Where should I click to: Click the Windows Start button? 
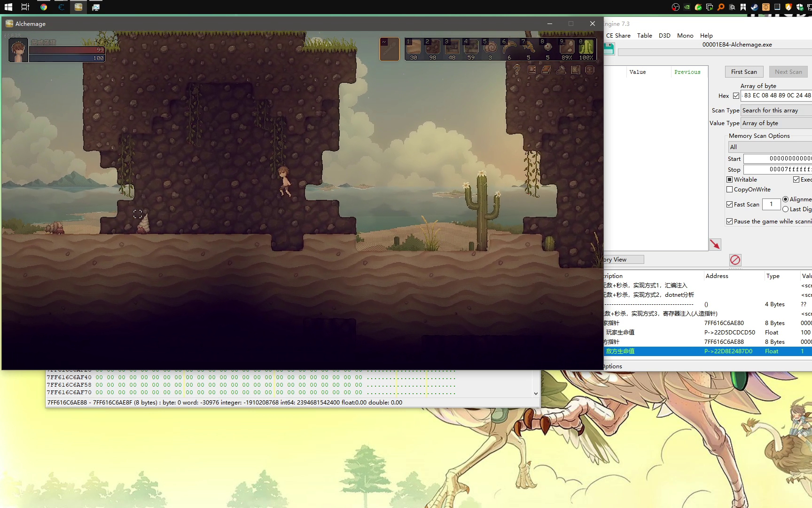[x=8, y=7]
